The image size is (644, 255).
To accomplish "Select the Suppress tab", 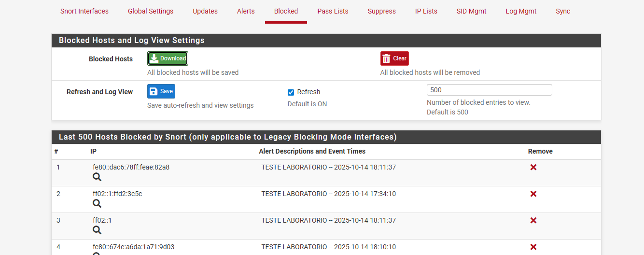I will pyautogui.click(x=381, y=11).
